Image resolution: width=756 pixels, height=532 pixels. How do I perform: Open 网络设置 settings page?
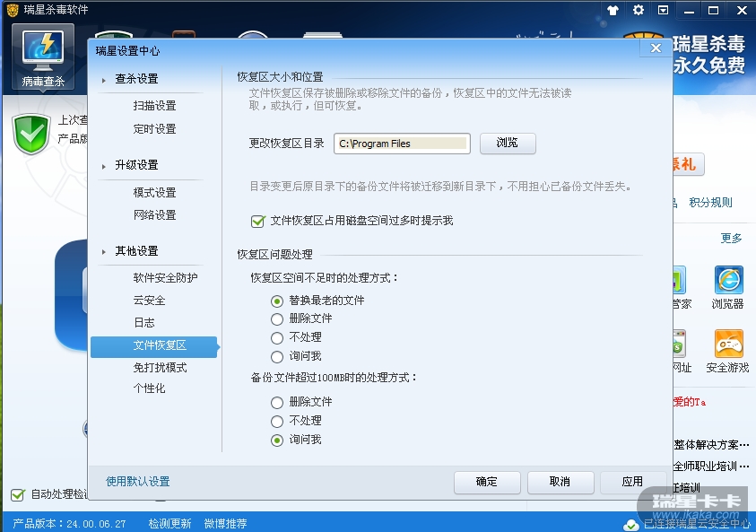click(x=155, y=214)
